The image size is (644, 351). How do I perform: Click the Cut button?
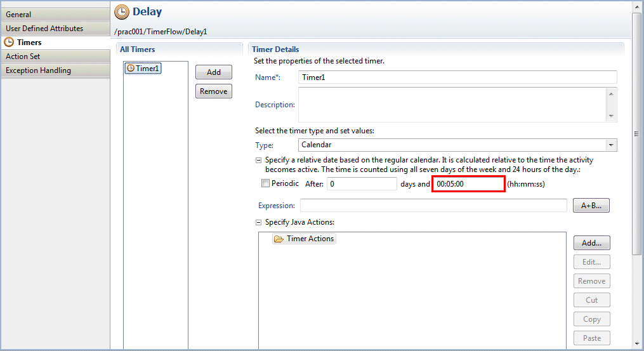(x=591, y=300)
